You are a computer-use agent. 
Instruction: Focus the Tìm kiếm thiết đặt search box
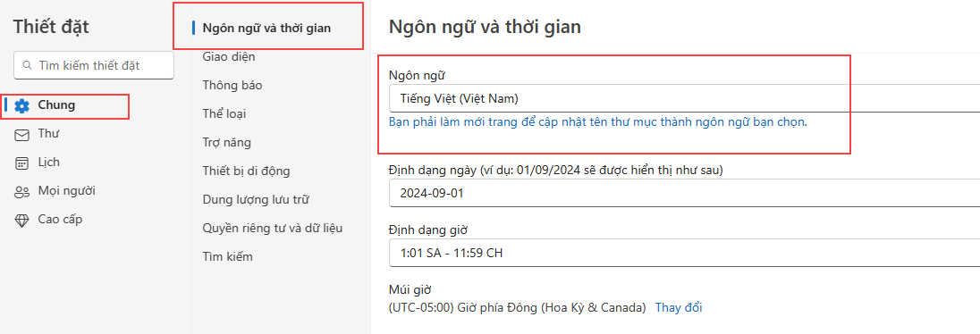click(x=94, y=65)
